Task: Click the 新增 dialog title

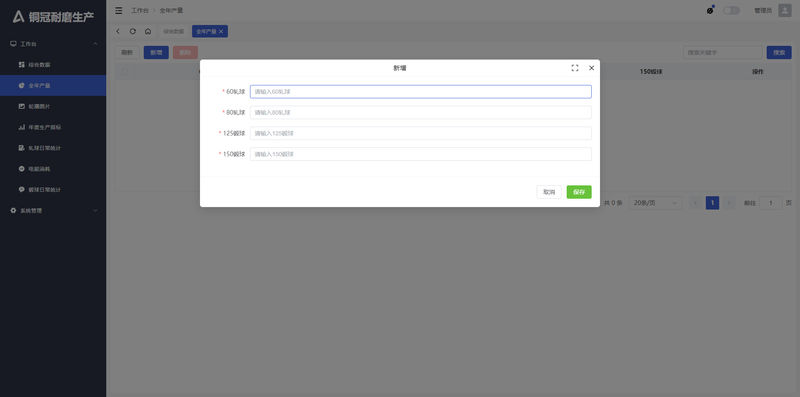Action: 399,68
